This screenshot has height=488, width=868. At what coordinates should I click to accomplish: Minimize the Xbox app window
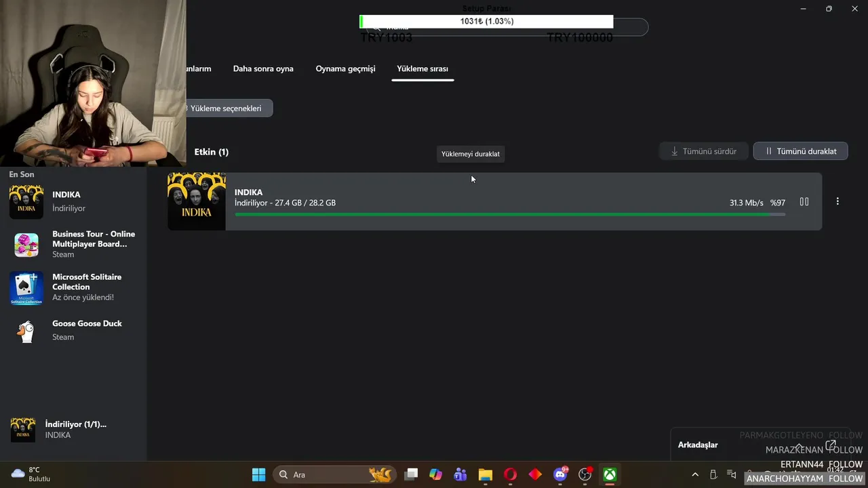click(x=804, y=9)
